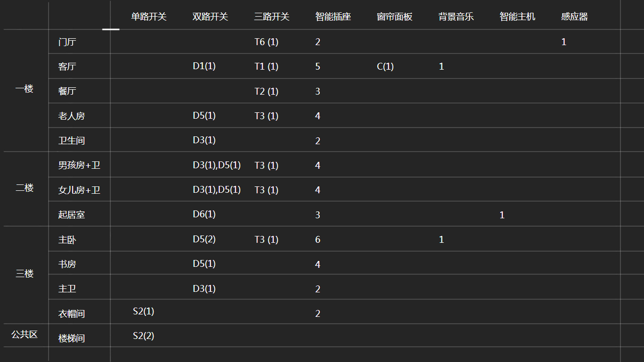This screenshot has width=644, height=362.
Task: Click the 单路开关 column header
Action: (x=149, y=17)
